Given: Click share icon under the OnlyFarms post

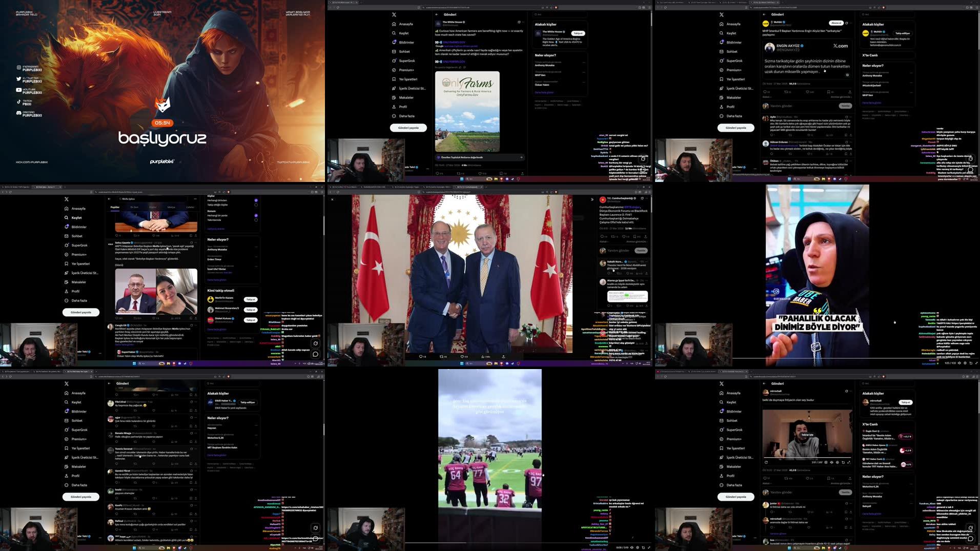Looking at the screenshot, I should click(x=521, y=173).
